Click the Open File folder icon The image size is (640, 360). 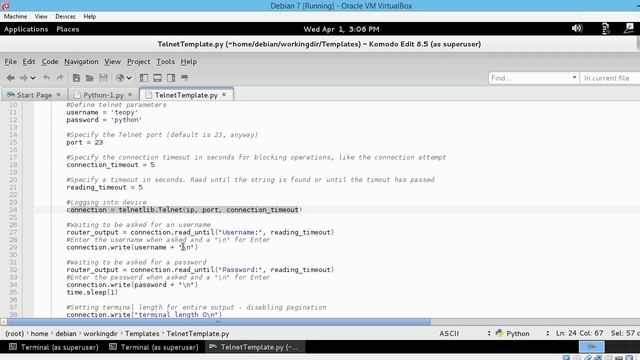89,78
